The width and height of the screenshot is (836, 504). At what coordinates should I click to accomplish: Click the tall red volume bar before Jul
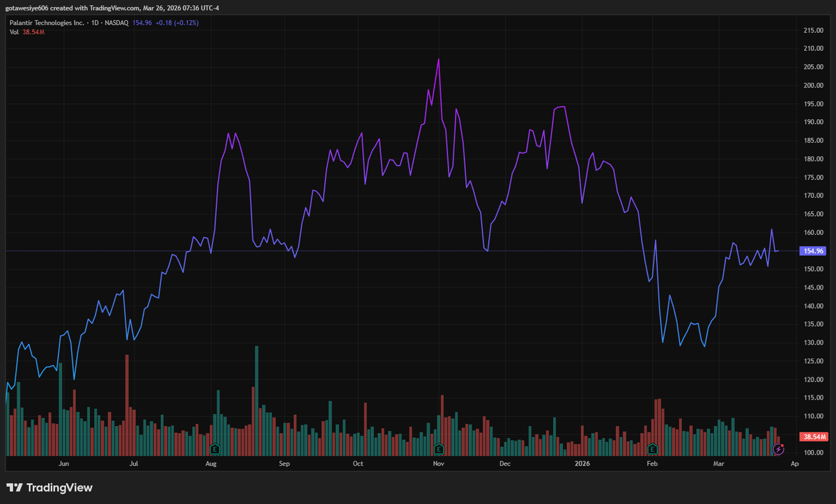(127, 404)
